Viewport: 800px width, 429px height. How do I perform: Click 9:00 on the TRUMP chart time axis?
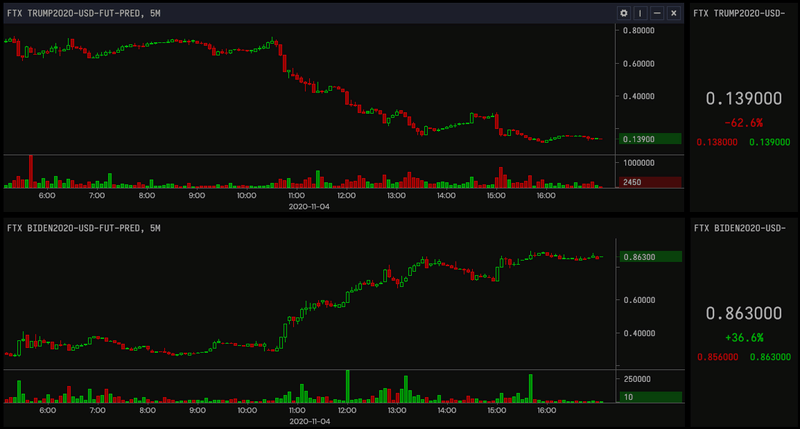tap(196, 196)
